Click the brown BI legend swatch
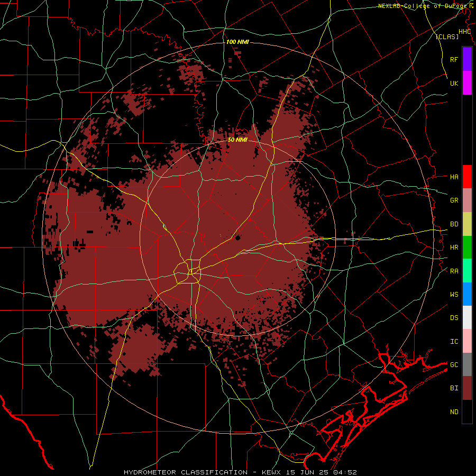476x476 pixels. [x=467, y=388]
